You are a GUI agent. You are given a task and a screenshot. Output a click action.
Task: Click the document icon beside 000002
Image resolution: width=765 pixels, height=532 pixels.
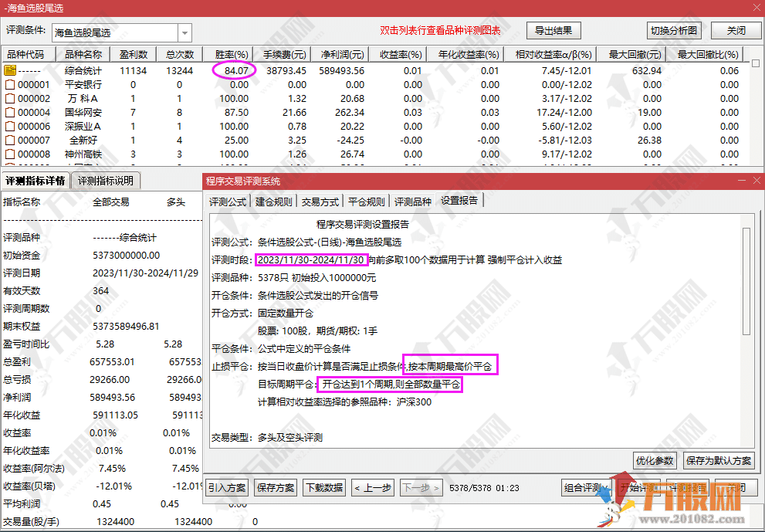coord(10,99)
